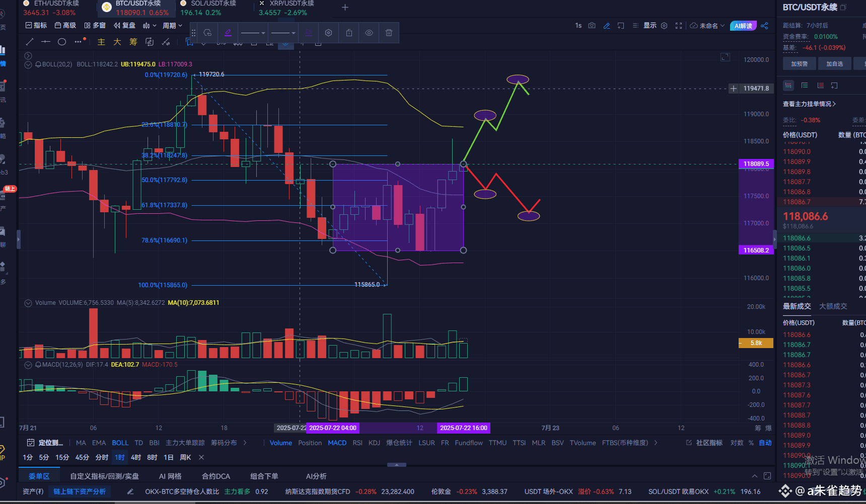Toggle the EMA indicator

coord(99,443)
